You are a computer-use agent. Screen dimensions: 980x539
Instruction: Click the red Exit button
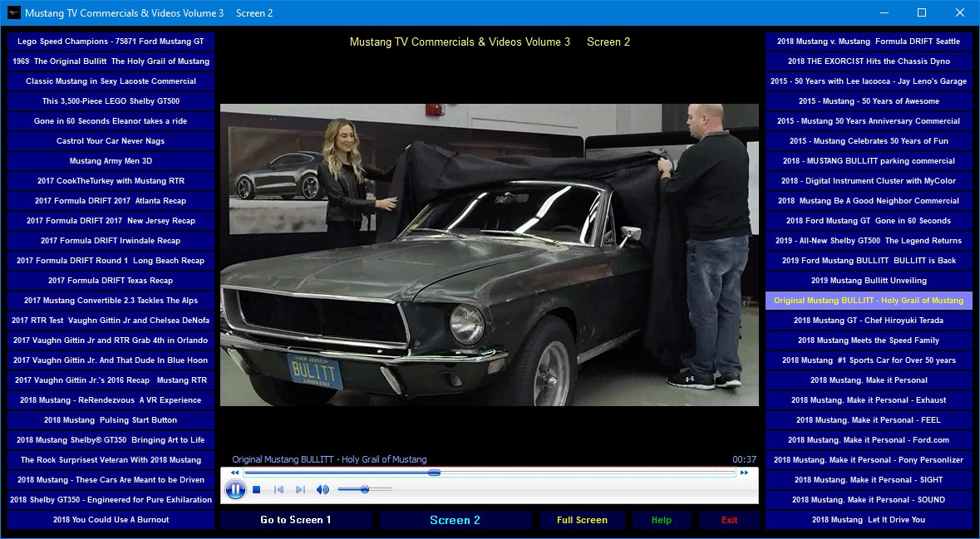click(x=729, y=520)
